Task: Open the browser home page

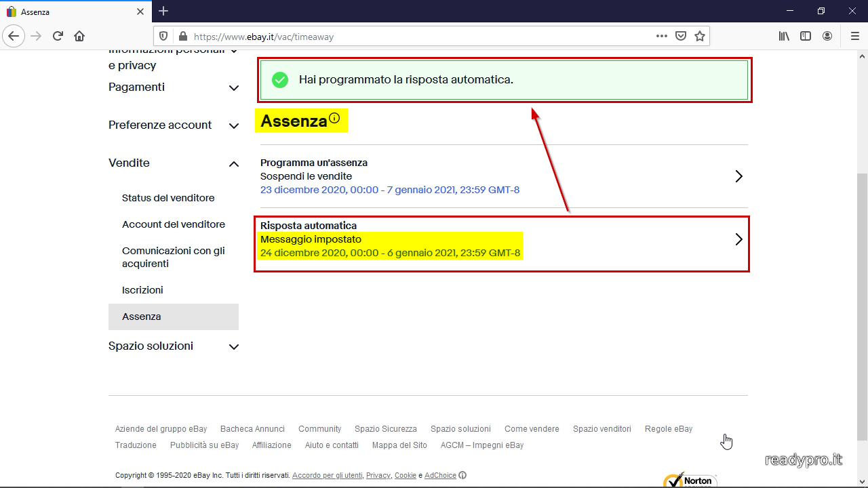Action: point(79,36)
